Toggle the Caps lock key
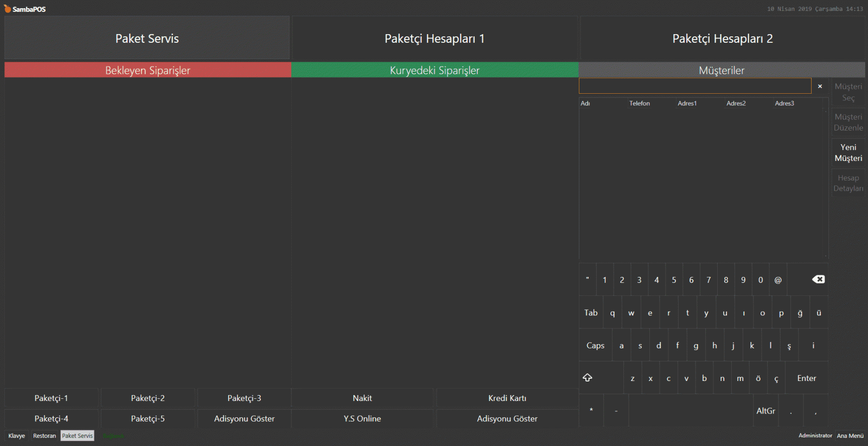The height and width of the screenshot is (446, 868). coord(595,345)
